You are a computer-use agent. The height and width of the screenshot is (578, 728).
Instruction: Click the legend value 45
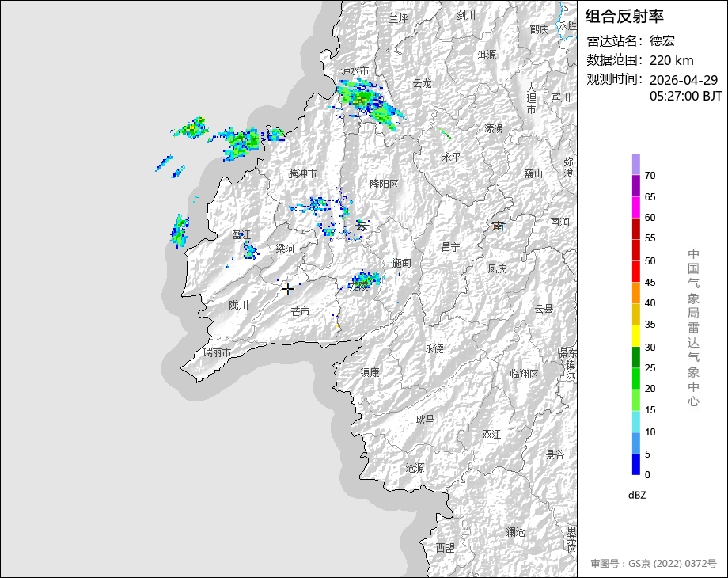tap(650, 283)
